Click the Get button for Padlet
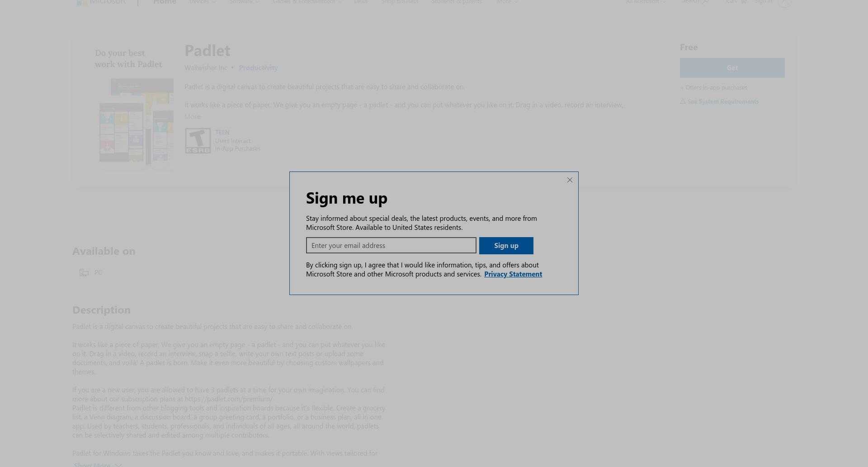Image resolution: width=868 pixels, height=467 pixels. coord(732,68)
